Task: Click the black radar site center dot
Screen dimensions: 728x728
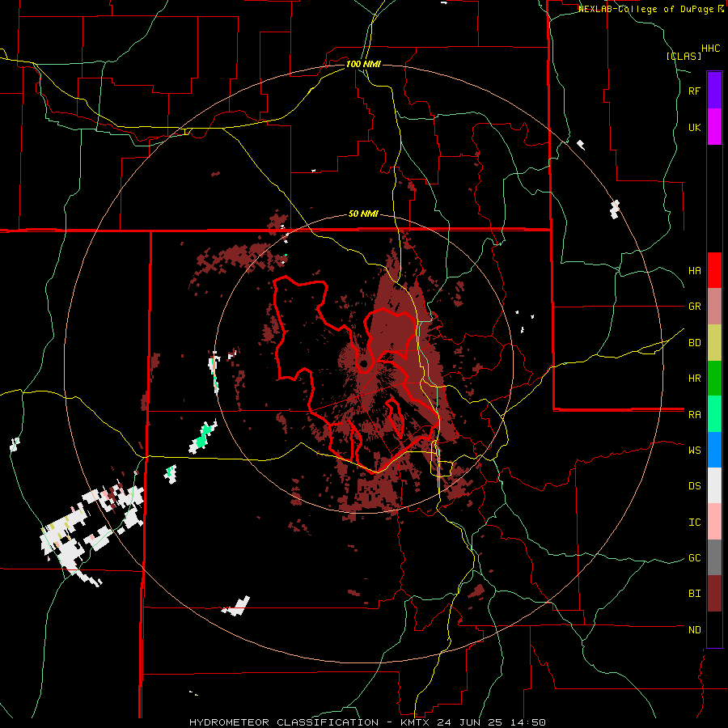Action: [363, 363]
